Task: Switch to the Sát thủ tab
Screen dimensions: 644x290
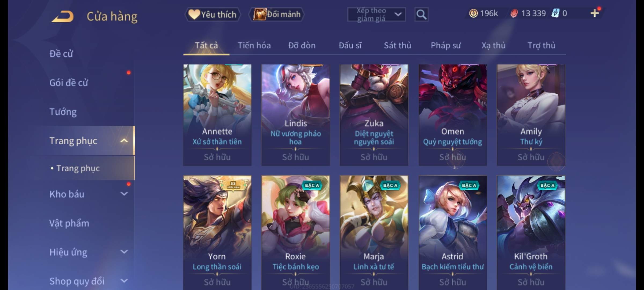Action: click(x=397, y=45)
